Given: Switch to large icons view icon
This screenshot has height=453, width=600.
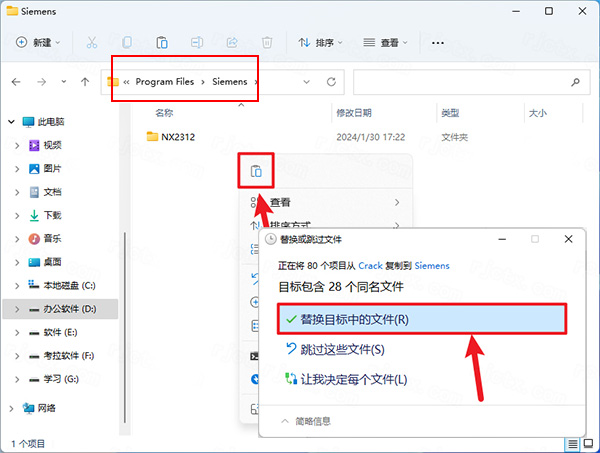Looking at the screenshot, I should (588, 444).
